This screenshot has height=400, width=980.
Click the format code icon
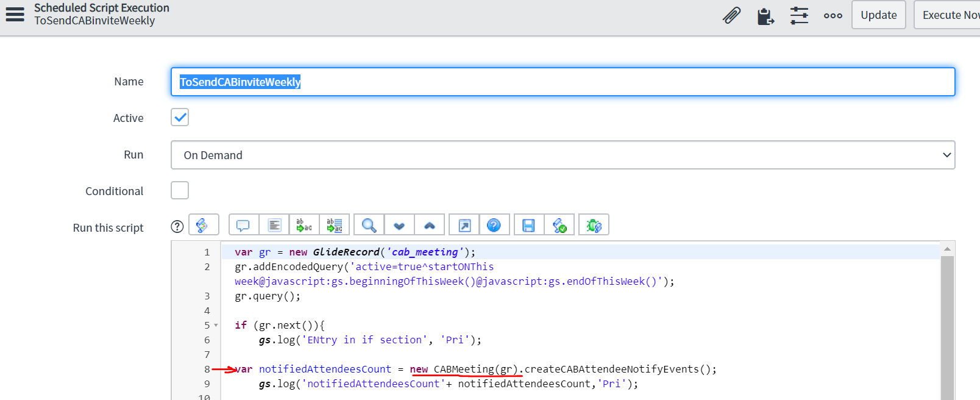(x=274, y=225)
